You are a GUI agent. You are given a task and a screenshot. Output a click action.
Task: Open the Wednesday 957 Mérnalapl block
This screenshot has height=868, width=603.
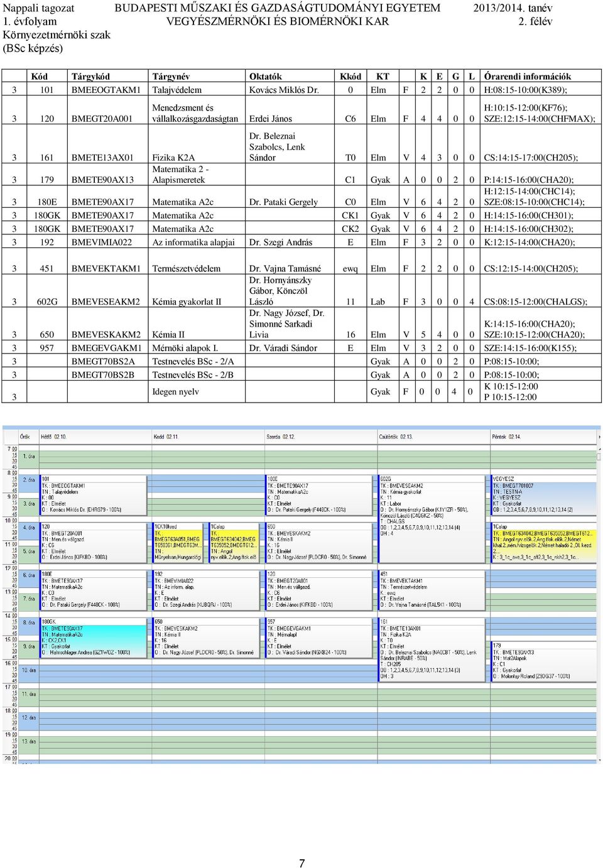320,638
